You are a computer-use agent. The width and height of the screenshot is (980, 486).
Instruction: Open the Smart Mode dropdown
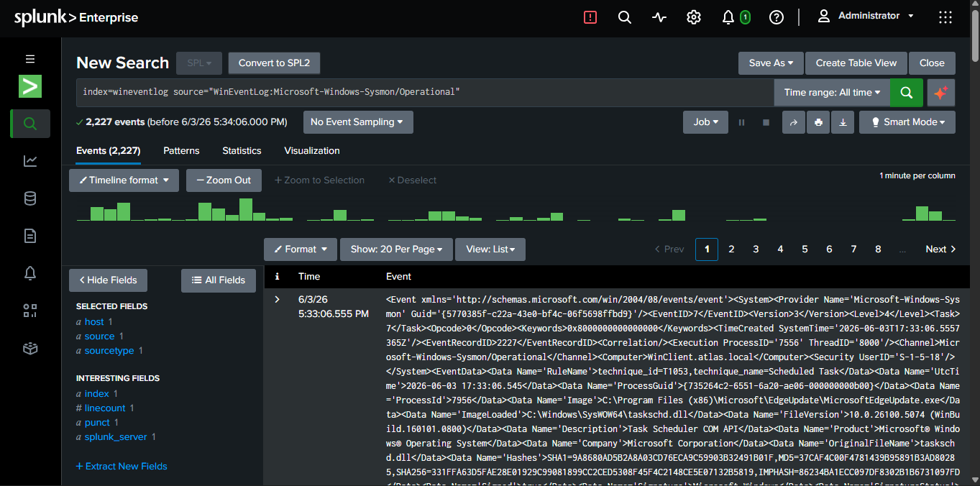[x=907, y=122]
